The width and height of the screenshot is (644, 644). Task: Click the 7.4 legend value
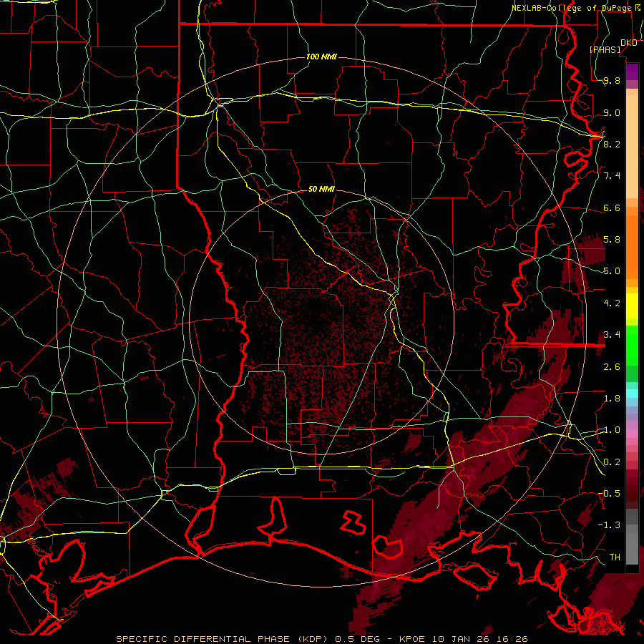(x=612, y=176)
